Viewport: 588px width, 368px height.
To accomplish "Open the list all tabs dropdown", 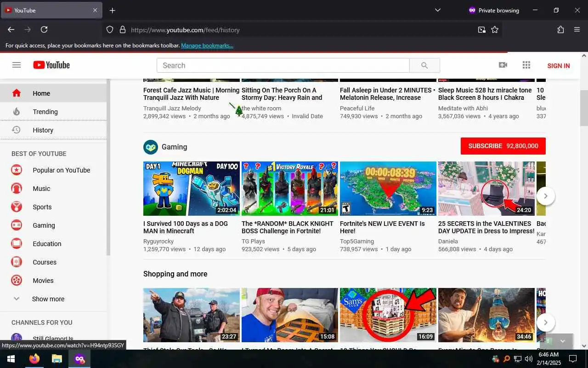I will tap(438, 10).
